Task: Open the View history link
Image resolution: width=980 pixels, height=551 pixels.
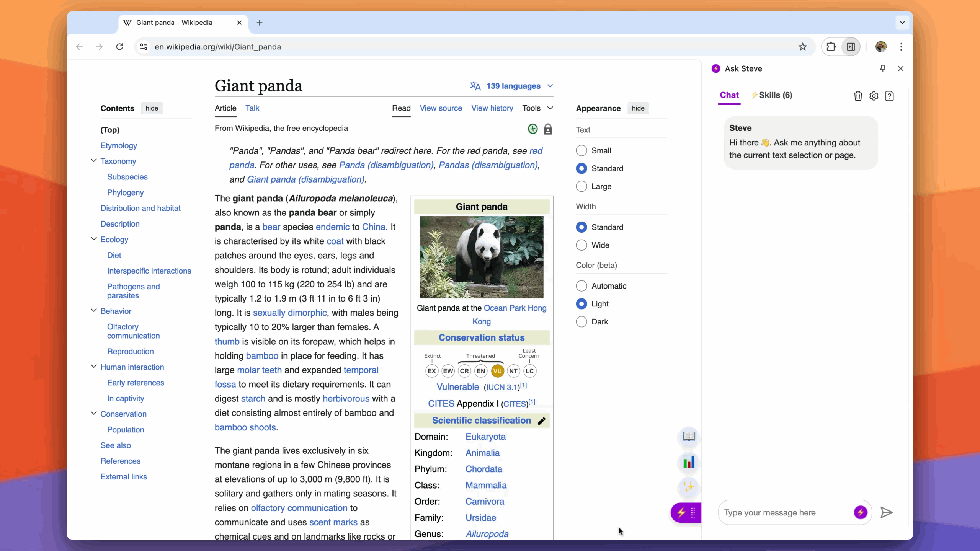Action: (x=492, y=108)
